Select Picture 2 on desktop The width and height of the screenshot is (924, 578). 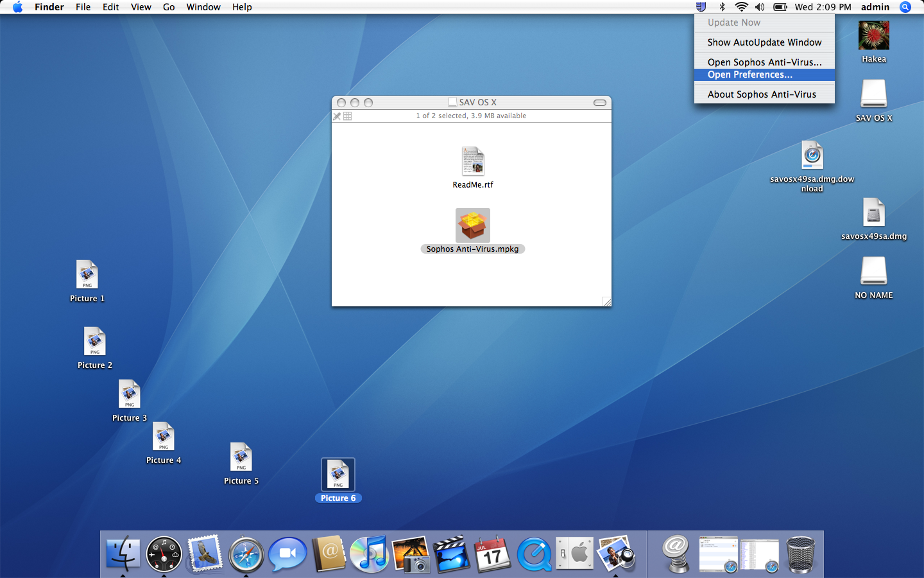point(95,342)
